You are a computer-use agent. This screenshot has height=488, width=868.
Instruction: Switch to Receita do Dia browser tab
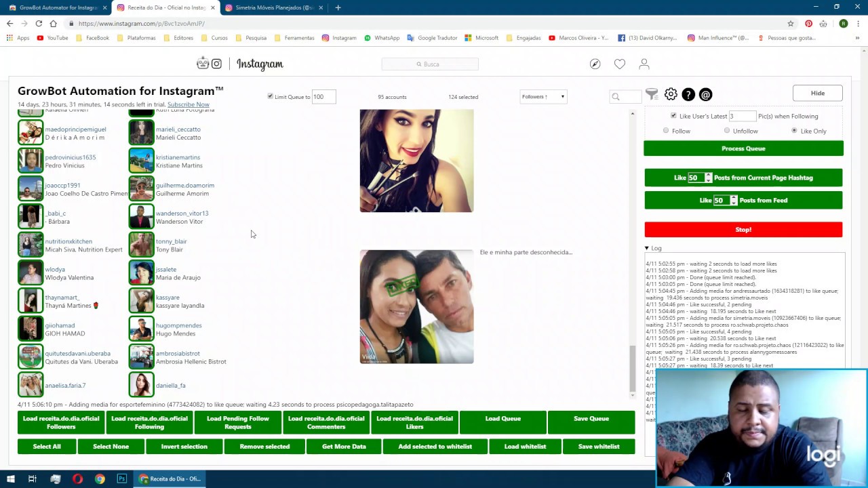click(x=165, y=7)
